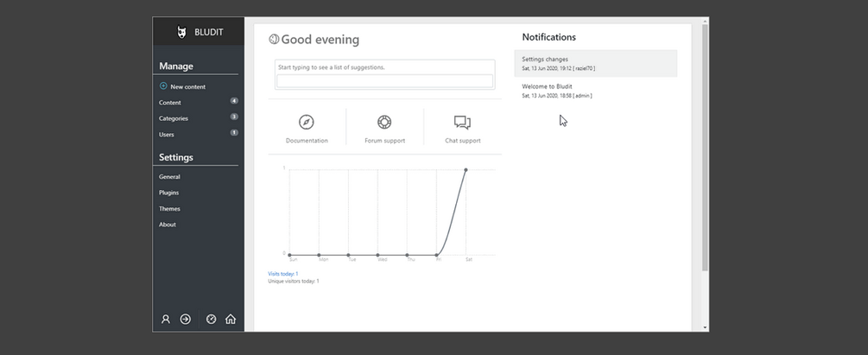
Task: Open the About page
Action: [168, 225]
